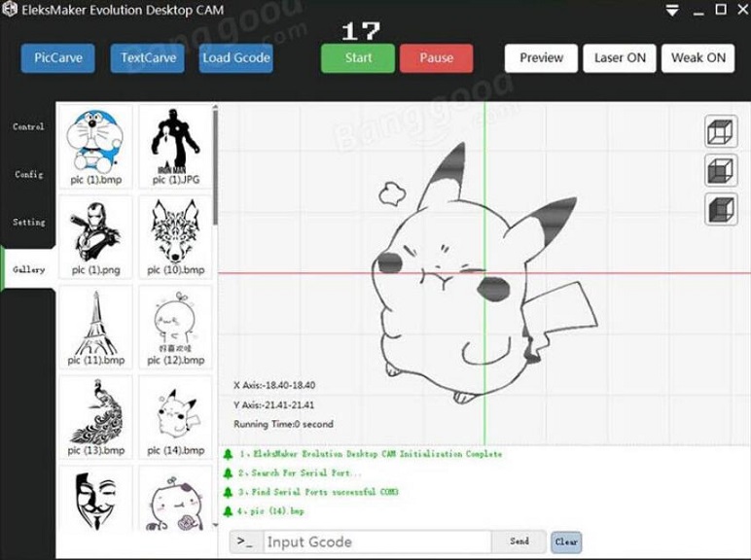Click Load Gcode button

(236, 58)
